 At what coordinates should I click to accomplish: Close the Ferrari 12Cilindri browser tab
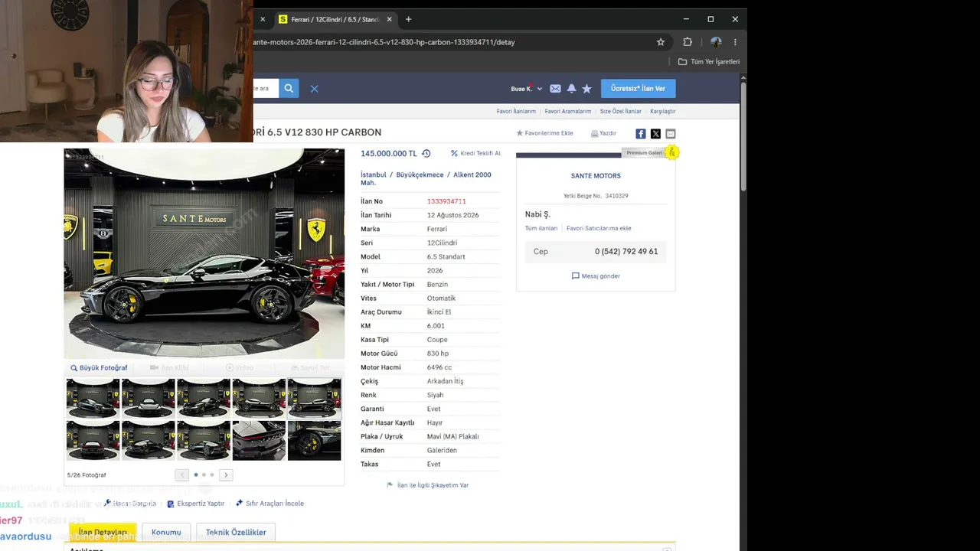click(x=390, y=19)
